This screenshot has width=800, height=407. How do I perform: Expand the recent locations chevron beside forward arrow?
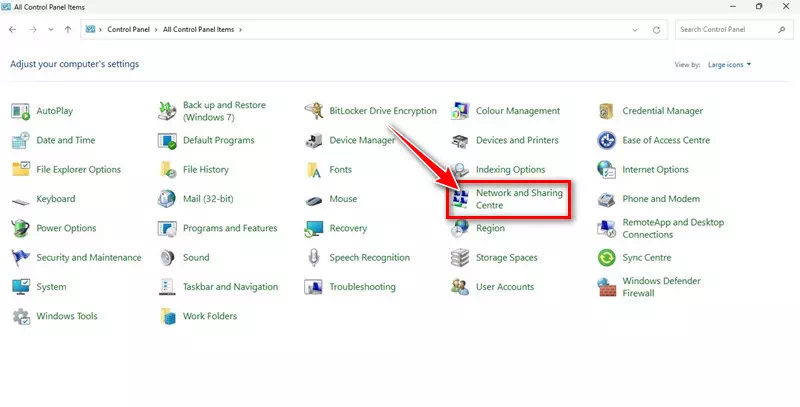[50, 30]
